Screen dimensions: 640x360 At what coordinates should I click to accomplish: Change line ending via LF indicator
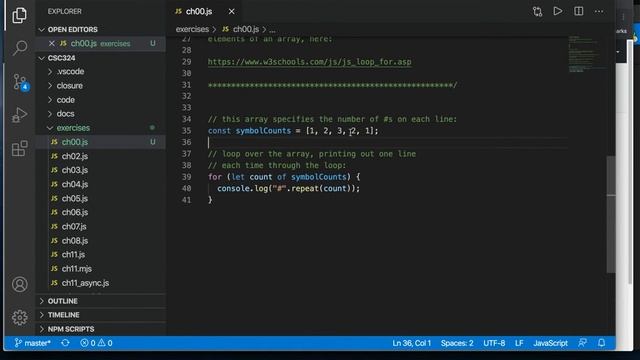click(519, 343)
